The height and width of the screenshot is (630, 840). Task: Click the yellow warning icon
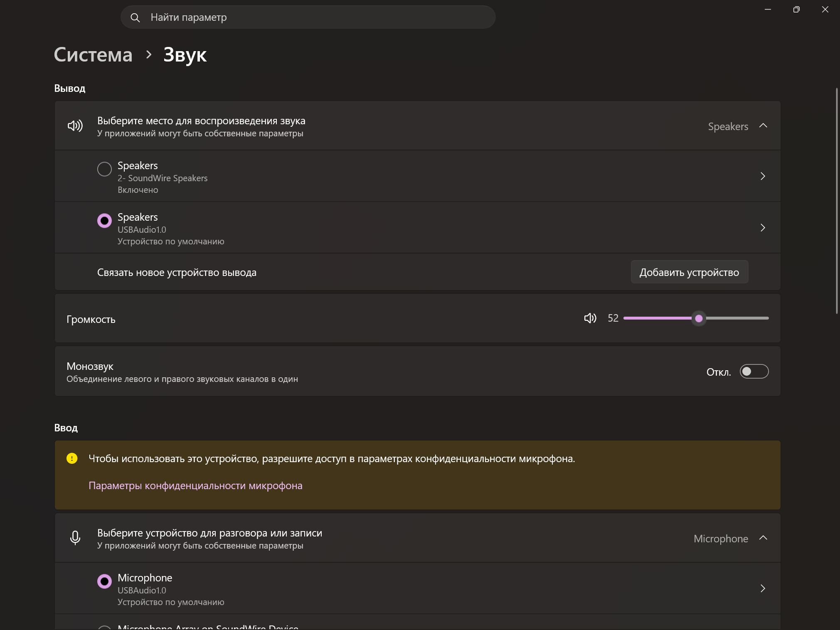pos(72,458)
